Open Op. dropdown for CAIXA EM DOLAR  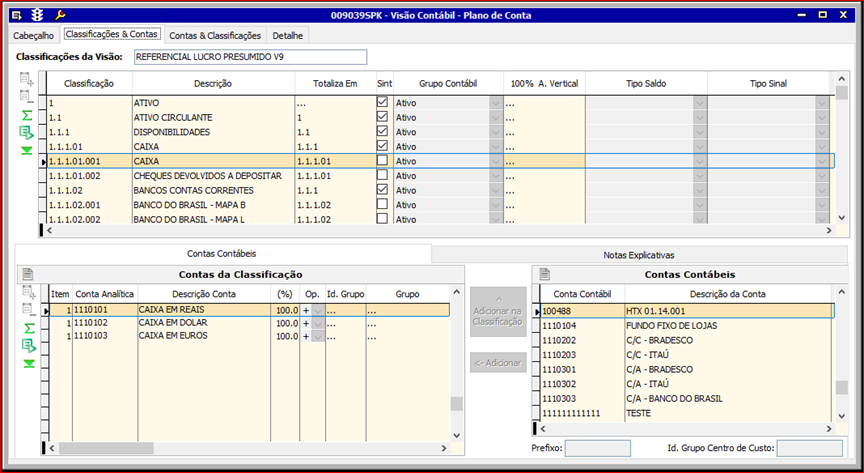pos(319,323)
